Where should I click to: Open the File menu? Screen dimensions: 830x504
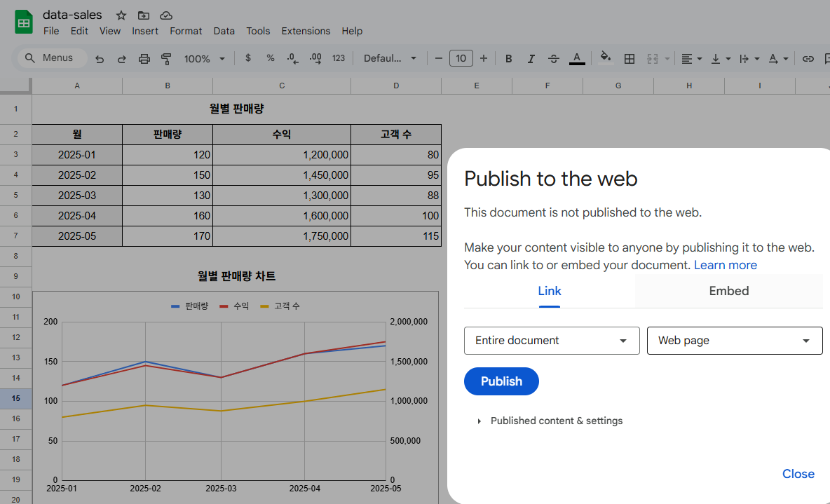[x=50, y=31]
